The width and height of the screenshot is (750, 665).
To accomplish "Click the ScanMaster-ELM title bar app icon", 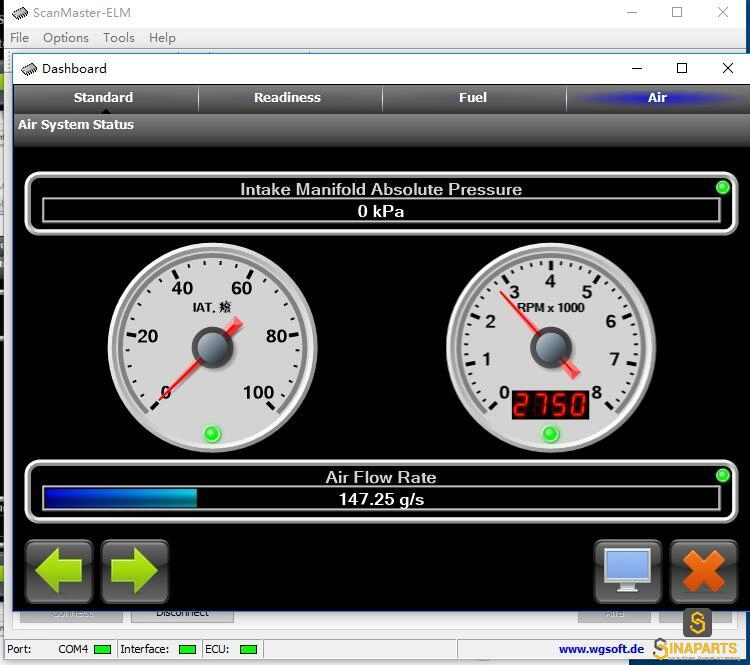I will pos(20,13).
